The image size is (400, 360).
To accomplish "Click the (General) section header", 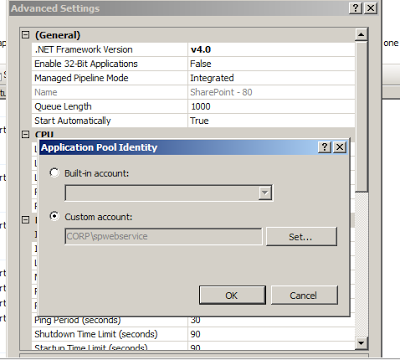I will coord(58,35).
